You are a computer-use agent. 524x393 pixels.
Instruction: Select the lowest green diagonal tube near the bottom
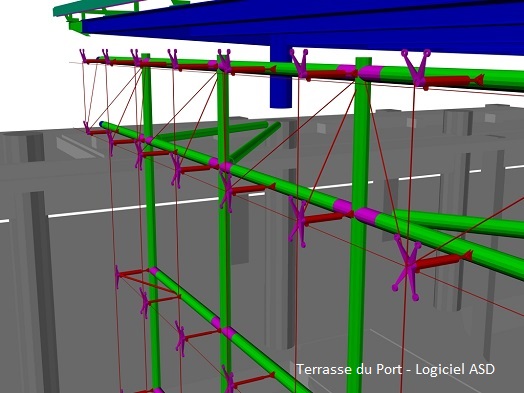[231, 331]
